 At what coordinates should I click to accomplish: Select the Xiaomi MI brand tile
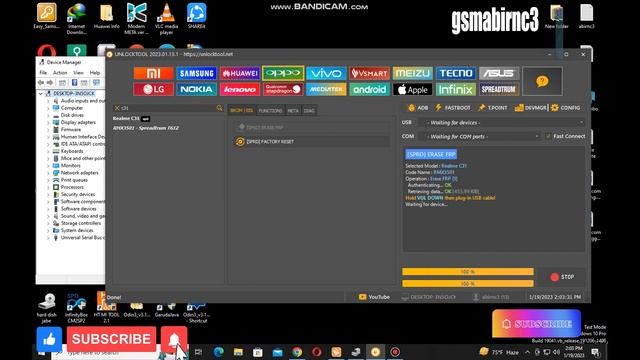153,73
